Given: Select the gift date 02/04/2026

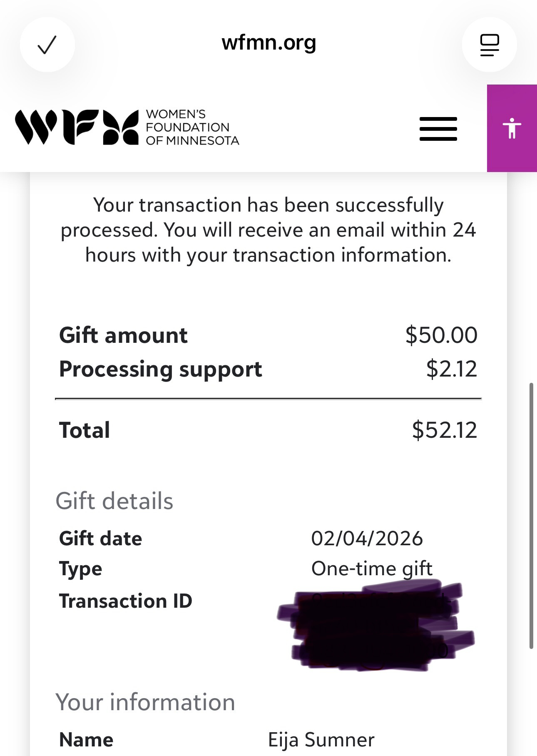Looking at the screenshot, I should point(367,538).
